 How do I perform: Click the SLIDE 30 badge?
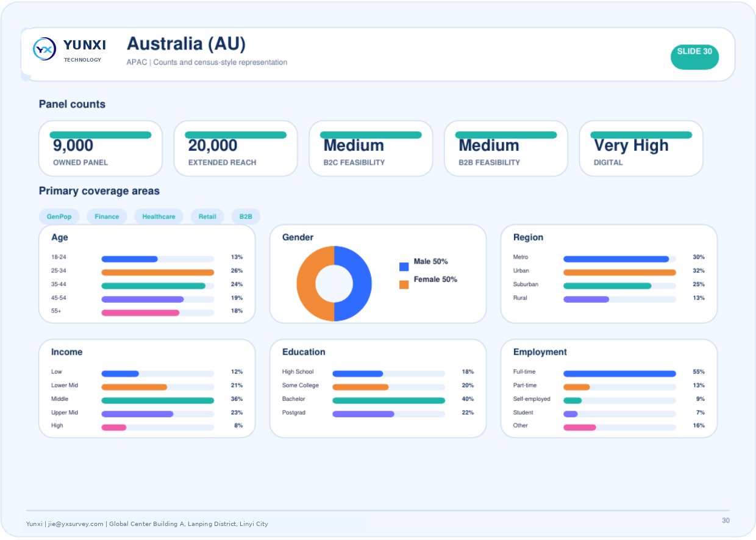694,57
